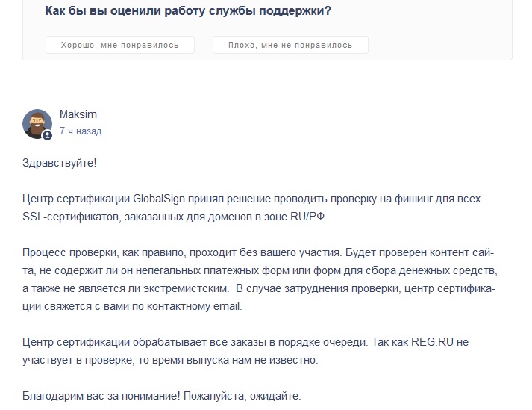
Task: Select 'Благодарим вас за понимание!' sentence
Action: point(101,396)
